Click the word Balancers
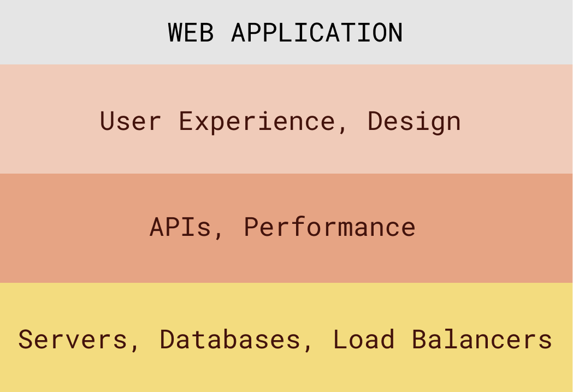 pyautogui.click(x=482, y=340)
